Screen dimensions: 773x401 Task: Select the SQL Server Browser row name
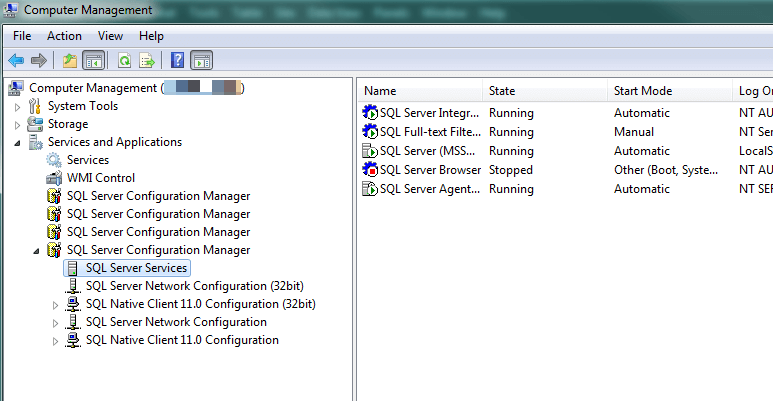[x=430, y=170]
